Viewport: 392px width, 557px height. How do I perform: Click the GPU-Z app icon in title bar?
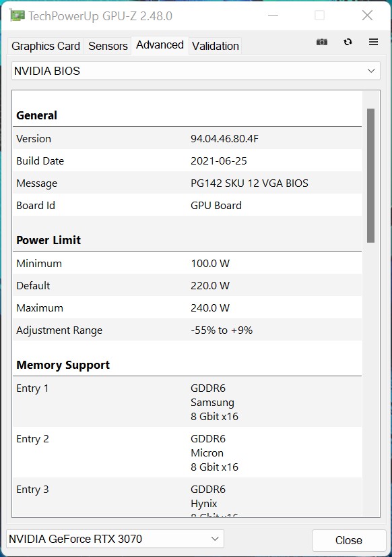pyautogui.click(x=17, y=16)
